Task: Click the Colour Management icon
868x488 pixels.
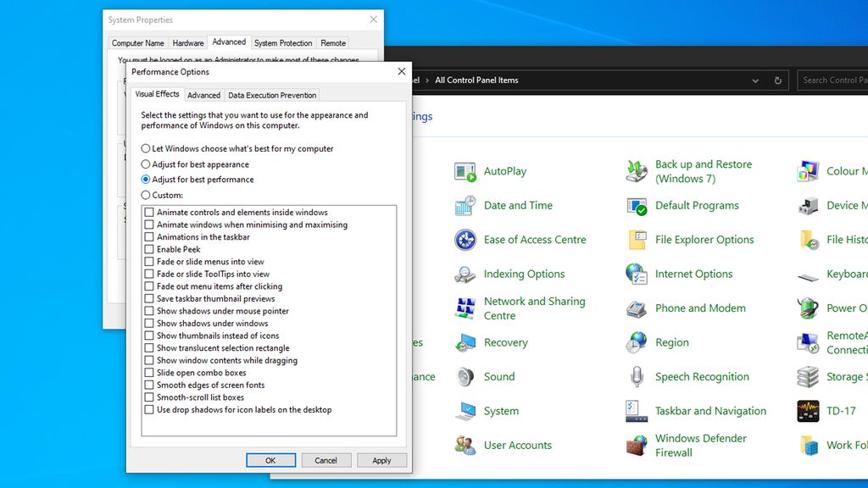Action: [x=808, y=171]
